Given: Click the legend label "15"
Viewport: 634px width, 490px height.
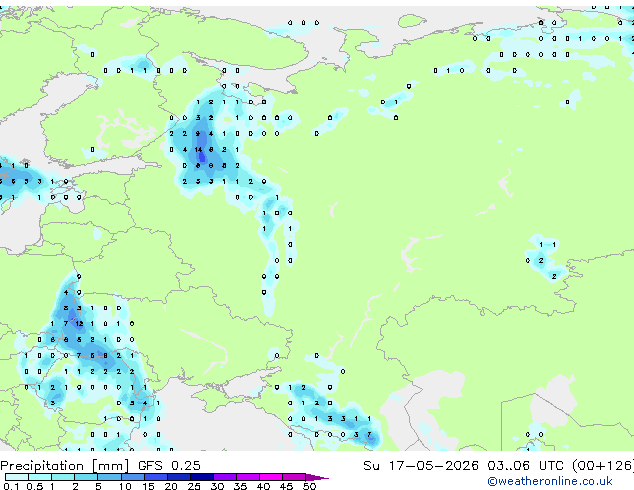Looking at the screenshot, I should pos(148,486).
